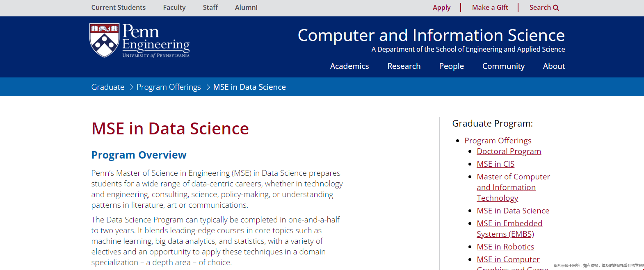
Task: Click the Apply link in top bar
Action: point(441,7)
